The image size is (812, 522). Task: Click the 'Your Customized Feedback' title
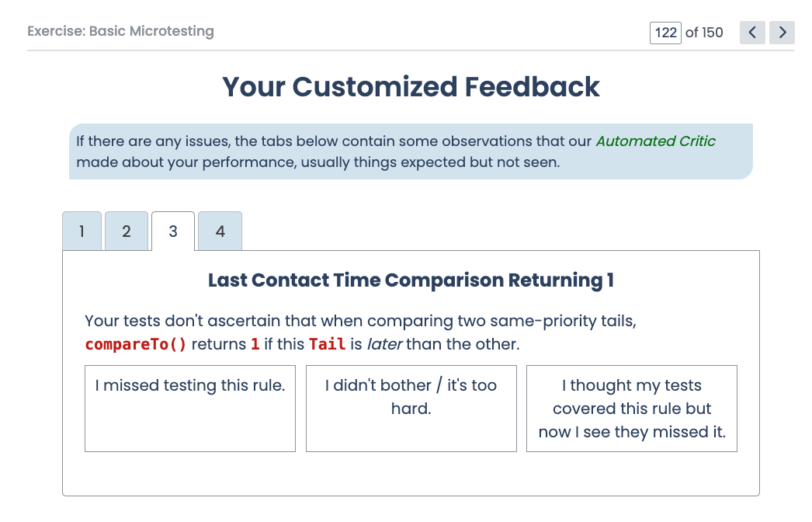point(411,86)
